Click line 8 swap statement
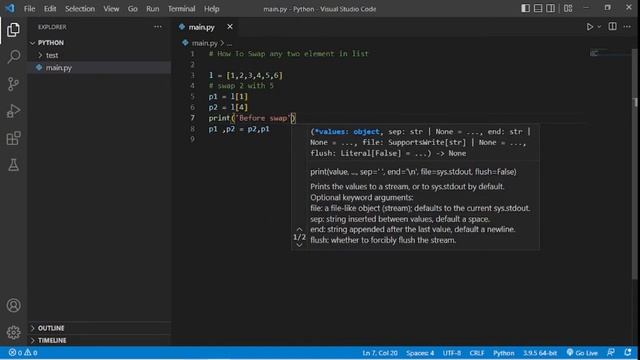 point(239,129)
